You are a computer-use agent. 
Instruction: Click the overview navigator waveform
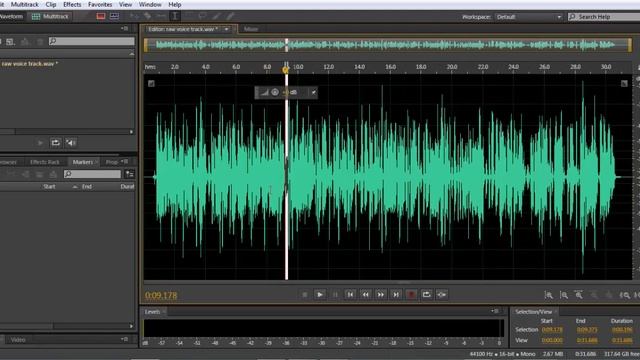click(388, 45)
